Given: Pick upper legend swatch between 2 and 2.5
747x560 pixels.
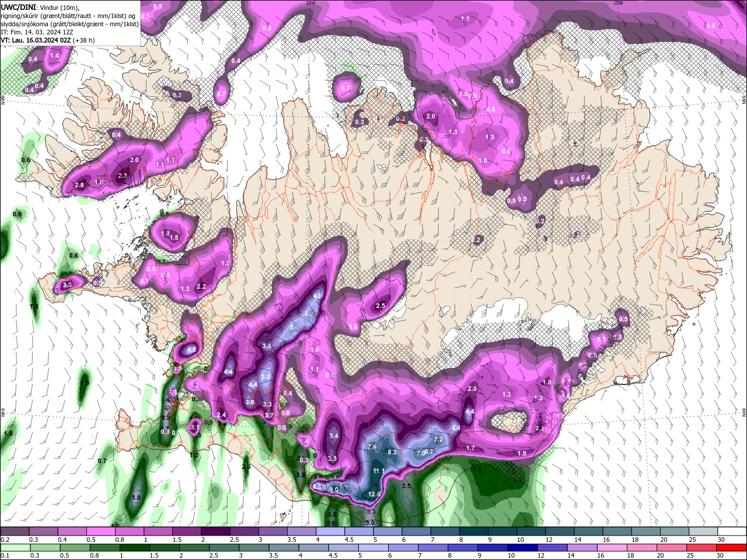Looking at the screenshot, I should [x=215, y=531].
